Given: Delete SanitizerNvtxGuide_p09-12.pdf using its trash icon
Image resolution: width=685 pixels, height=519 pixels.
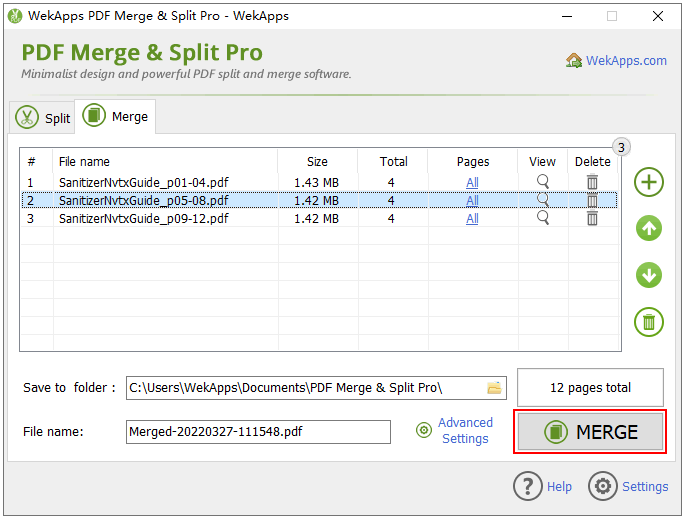Looking at the screenshot, I should tap(592, 218).
